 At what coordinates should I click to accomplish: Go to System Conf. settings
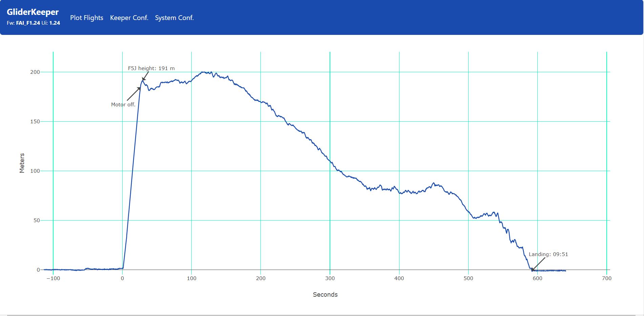click(174, 18)
